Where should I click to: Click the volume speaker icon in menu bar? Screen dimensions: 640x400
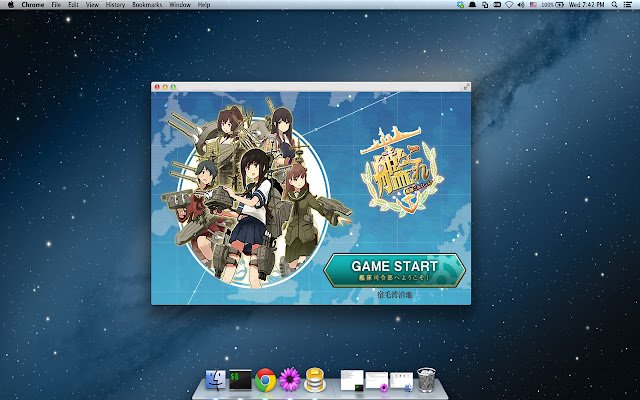(x=521, y=5)
